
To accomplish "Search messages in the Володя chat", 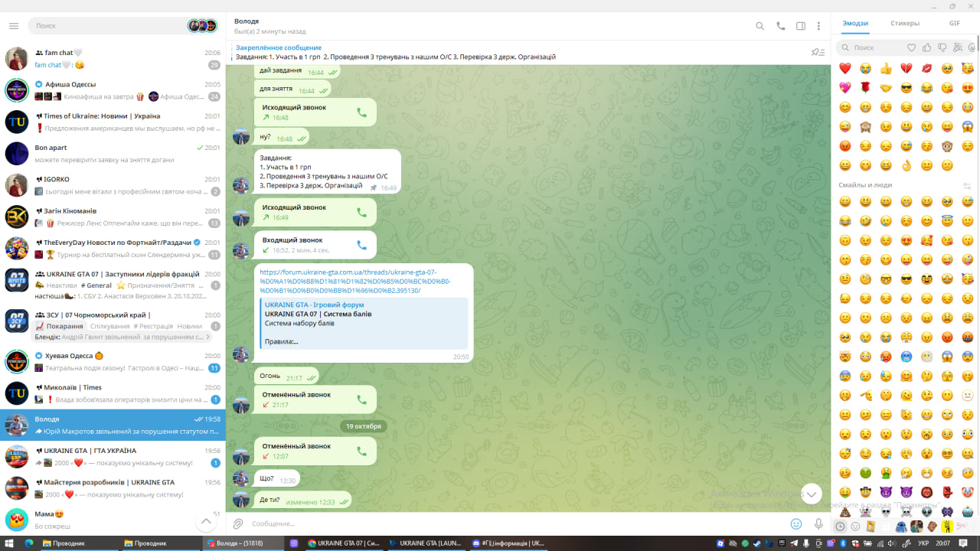I will point(760,26).
